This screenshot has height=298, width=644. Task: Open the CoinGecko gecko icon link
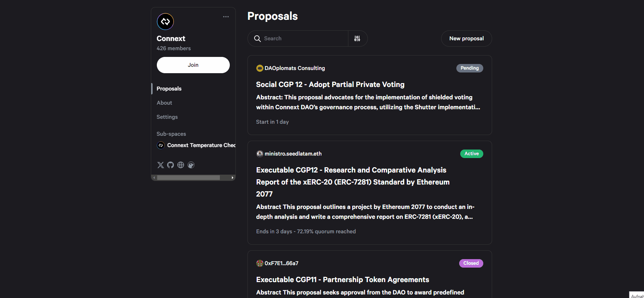point(191,165)
